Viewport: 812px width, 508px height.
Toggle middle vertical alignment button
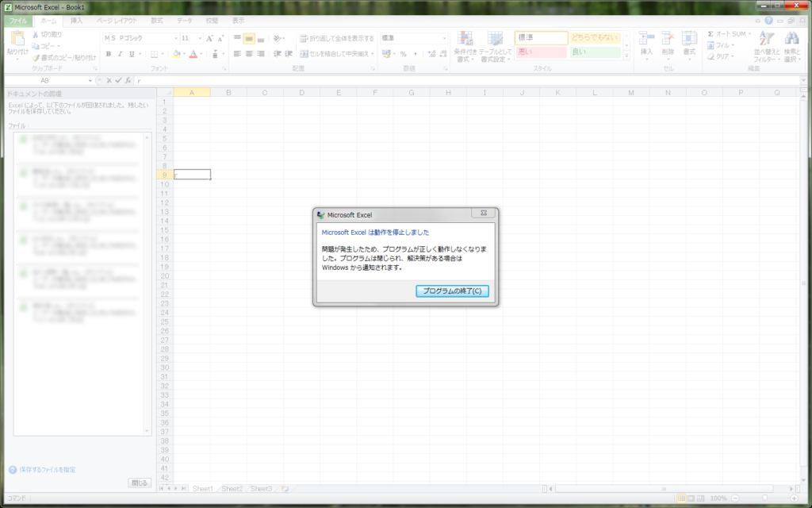tap(249, 38)
